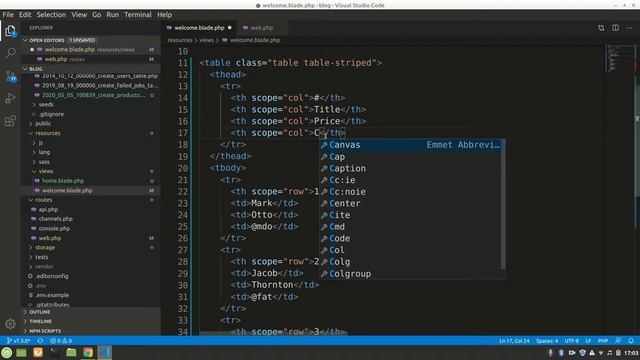Collapse the views folder
Screen dimensions: 640x360
coord(46,171)
